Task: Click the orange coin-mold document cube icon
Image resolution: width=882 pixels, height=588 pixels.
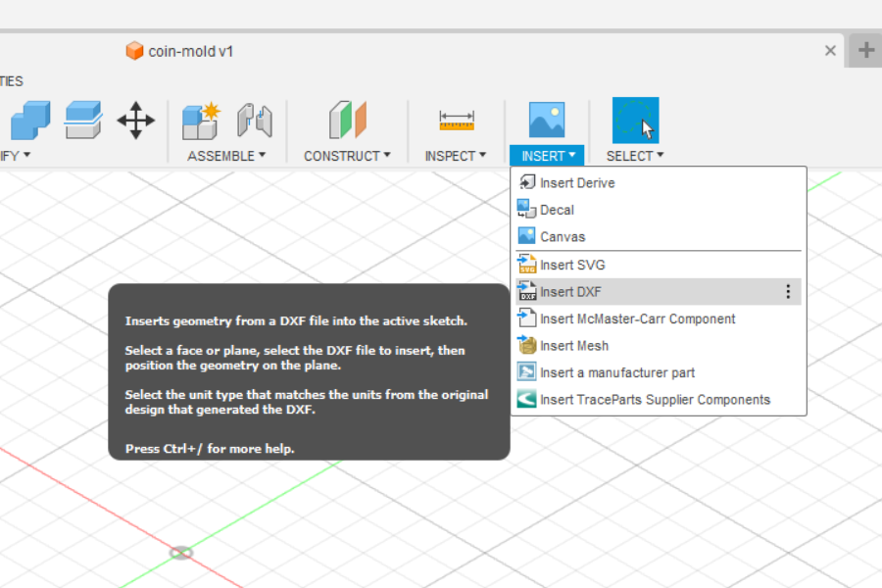Action: (x=134, y=51)
